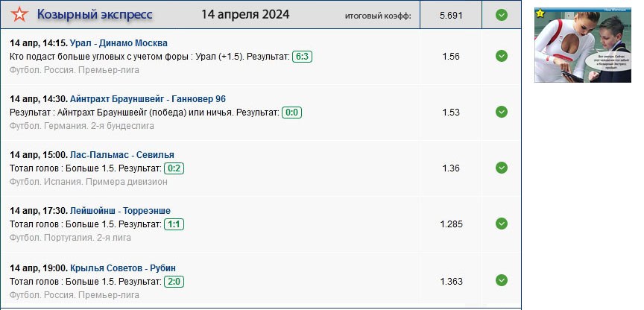644x310 pixels.
Task: Open the Крылья Советов - Рубин match link
Action: click(x=123, y=268)
